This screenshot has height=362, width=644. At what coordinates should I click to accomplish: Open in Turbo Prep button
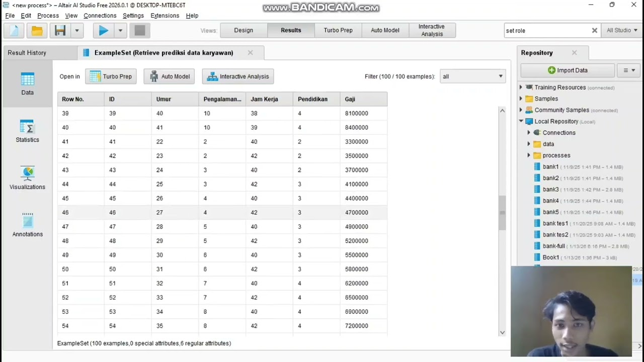point(111,76)
